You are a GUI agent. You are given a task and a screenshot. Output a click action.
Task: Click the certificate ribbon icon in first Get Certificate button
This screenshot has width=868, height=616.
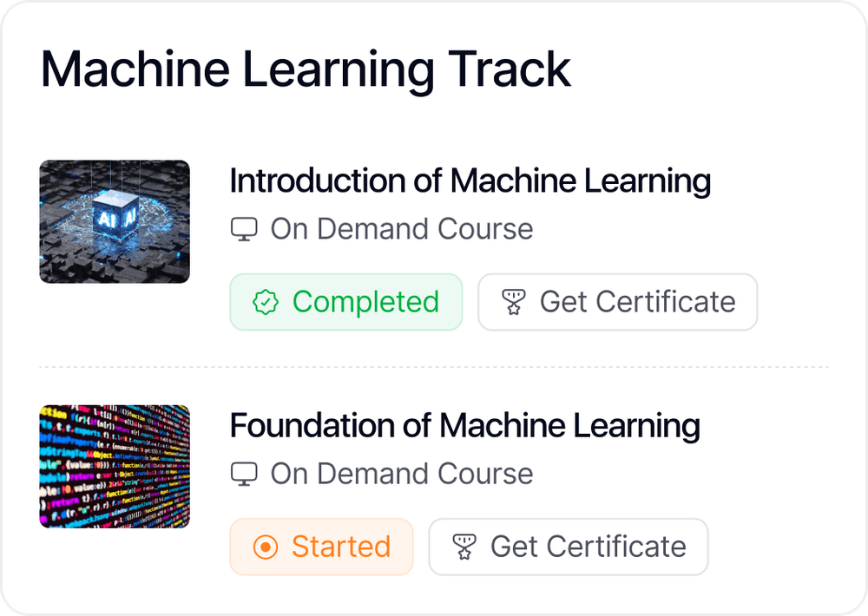[x=516, y=302]
